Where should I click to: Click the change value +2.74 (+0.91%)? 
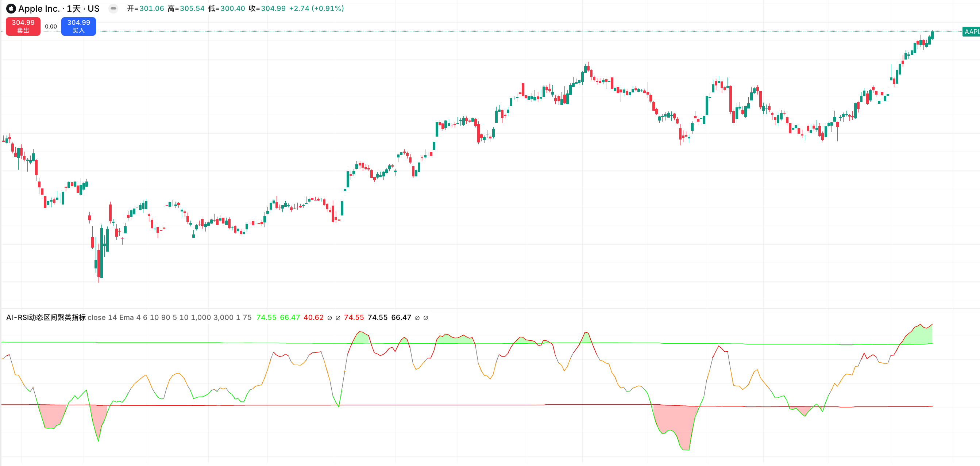point(317,8)
